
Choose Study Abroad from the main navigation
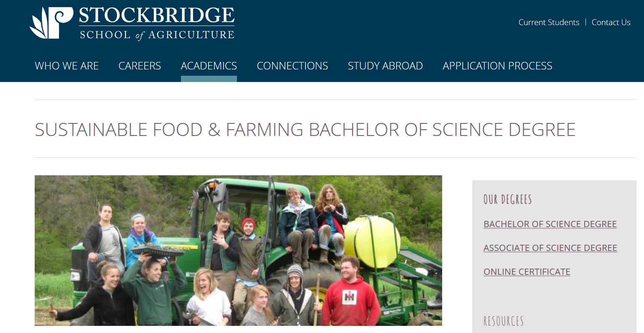pos(385,66)
